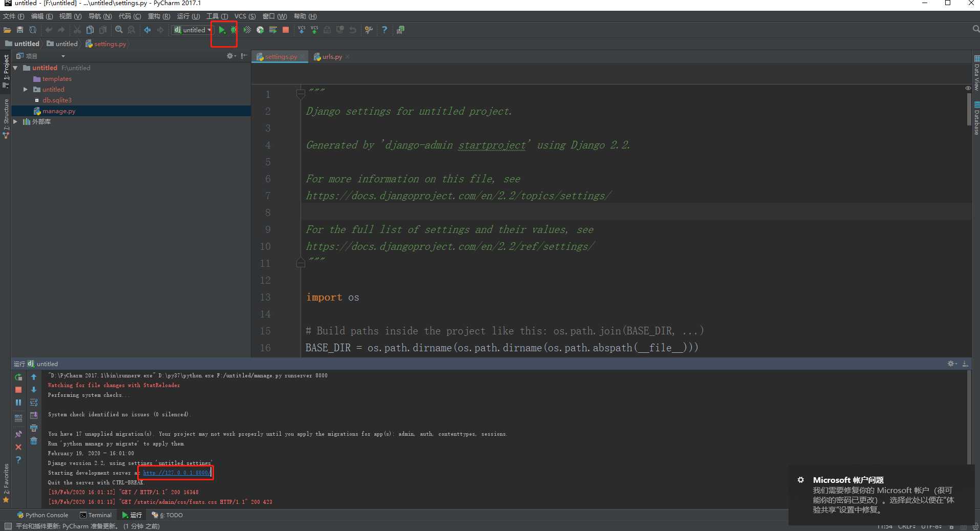The width and height of the screenshot is (980, 531).
Task: Open the 6: TODO tool tab
Action: pyautogui.click(x=167, y=515)
